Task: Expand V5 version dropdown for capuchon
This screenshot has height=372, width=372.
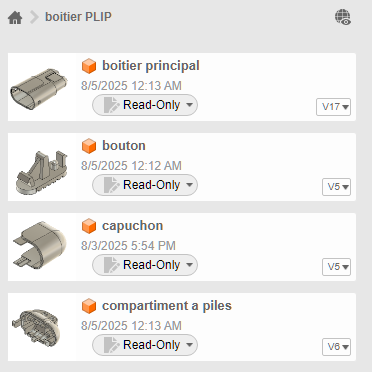Action: click(336, 267)
